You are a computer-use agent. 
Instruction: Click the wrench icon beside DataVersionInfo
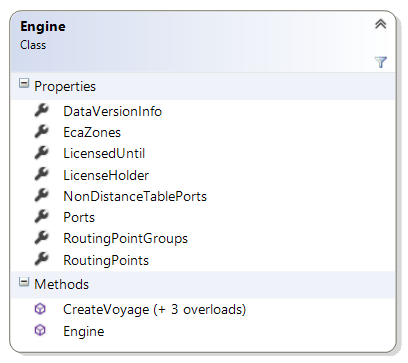[x=42, y=110]
